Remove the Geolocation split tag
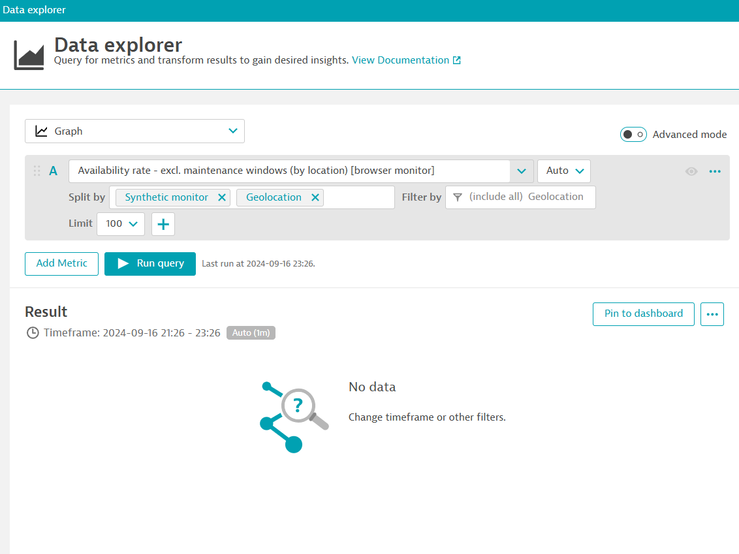This screenshot has width=739, height=554. pos(315,198)
